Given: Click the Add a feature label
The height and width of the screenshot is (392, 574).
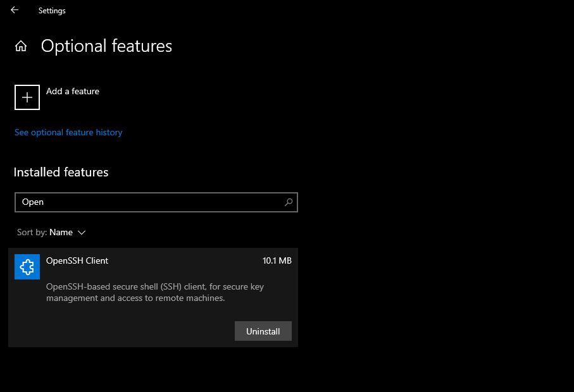Looking at the screenshot, I should [73, 91].
